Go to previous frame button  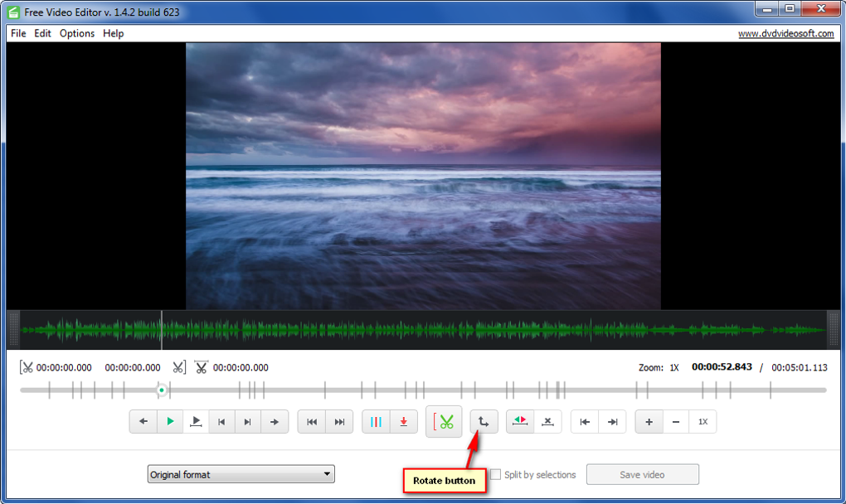(221, 422)
